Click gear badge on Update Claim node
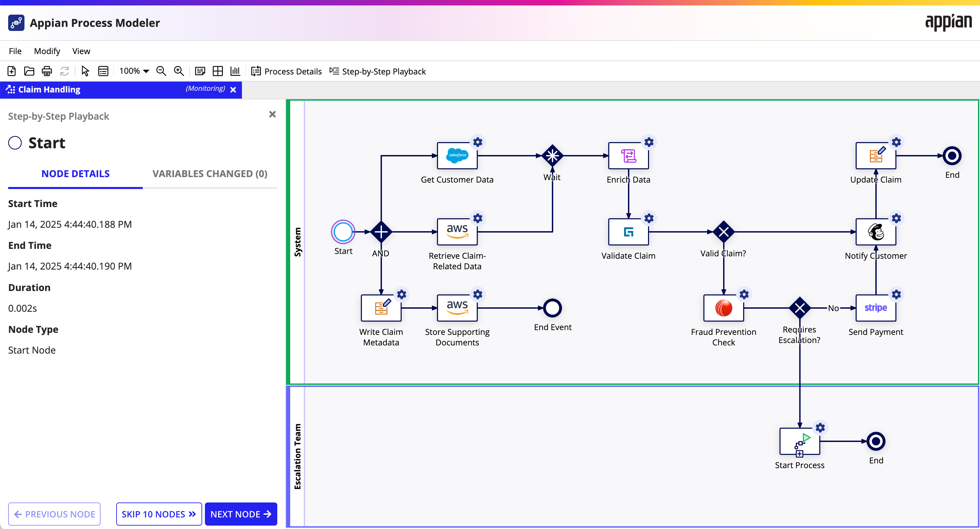The width and height of the screenshot is (980, 529). click(x=896, y=142)
